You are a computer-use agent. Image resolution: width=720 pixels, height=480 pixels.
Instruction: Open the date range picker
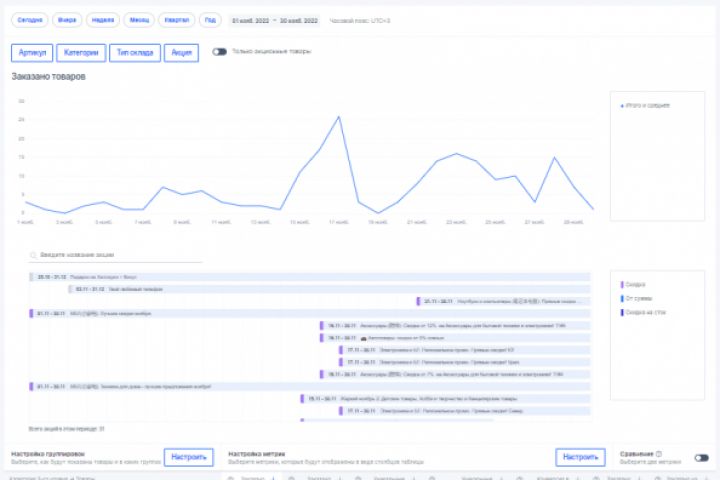coord(275,21)
